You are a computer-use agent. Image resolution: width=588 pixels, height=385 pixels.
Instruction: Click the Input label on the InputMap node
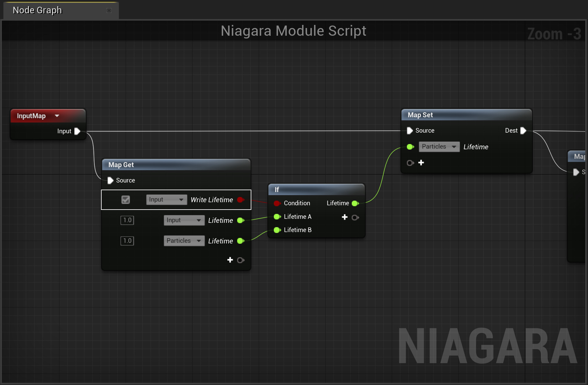64,131
